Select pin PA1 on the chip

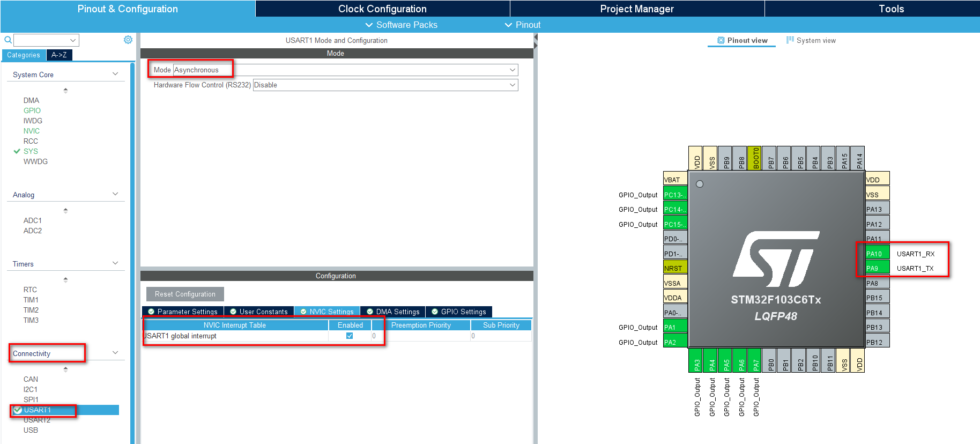coord(675,327)
